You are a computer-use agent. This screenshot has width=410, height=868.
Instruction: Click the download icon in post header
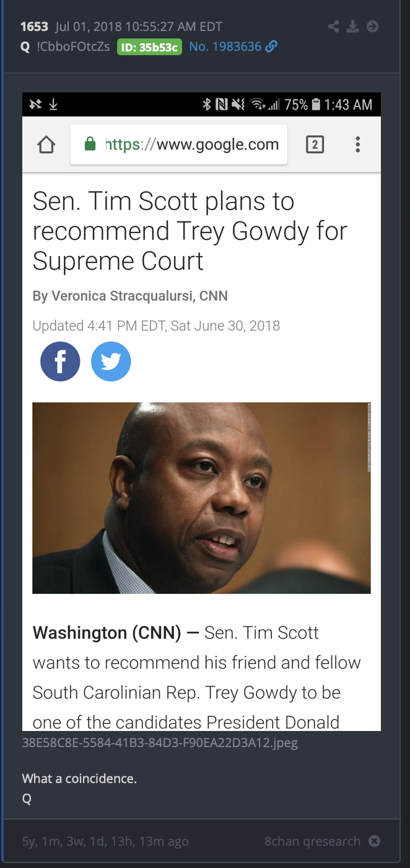(x=352, y=27)
